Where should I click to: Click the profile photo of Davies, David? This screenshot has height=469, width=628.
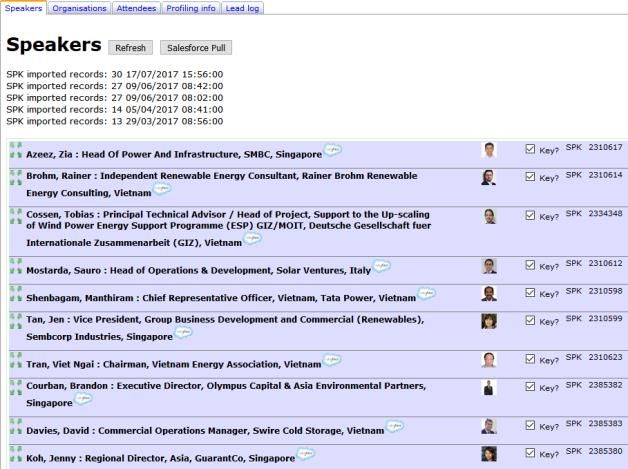489,426
